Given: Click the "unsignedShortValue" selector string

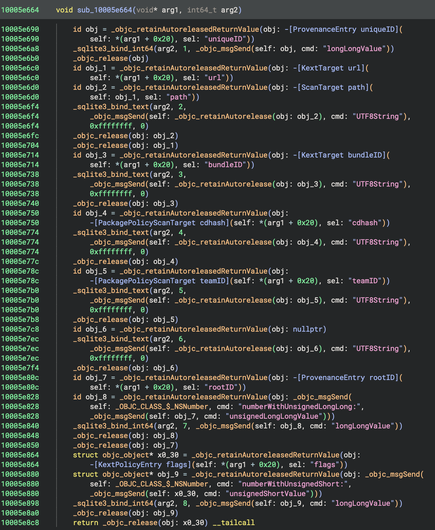Looking at the screenshot, I should pyautogui.click(x=267, y=493).
